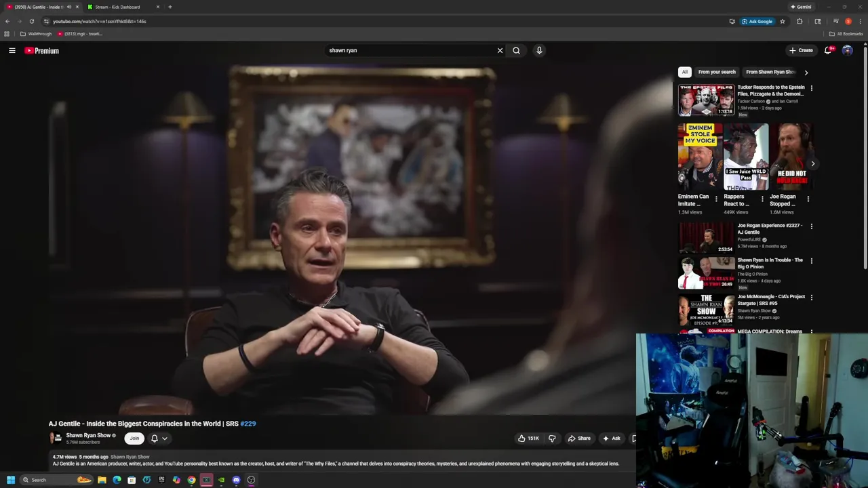Start voice search with the microphone

click(x=539, y=50)
